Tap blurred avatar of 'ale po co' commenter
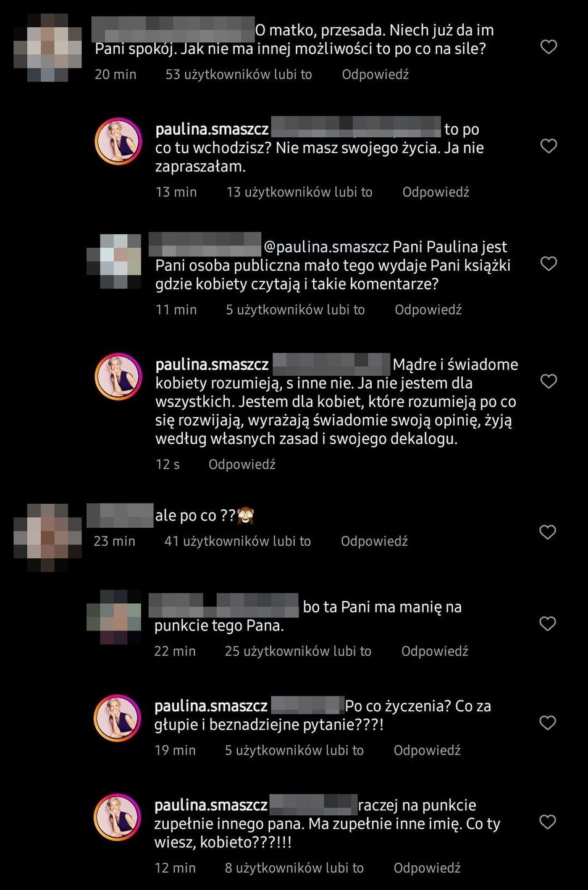The height and width of the screenshot is (890, 588). (48, 536)
